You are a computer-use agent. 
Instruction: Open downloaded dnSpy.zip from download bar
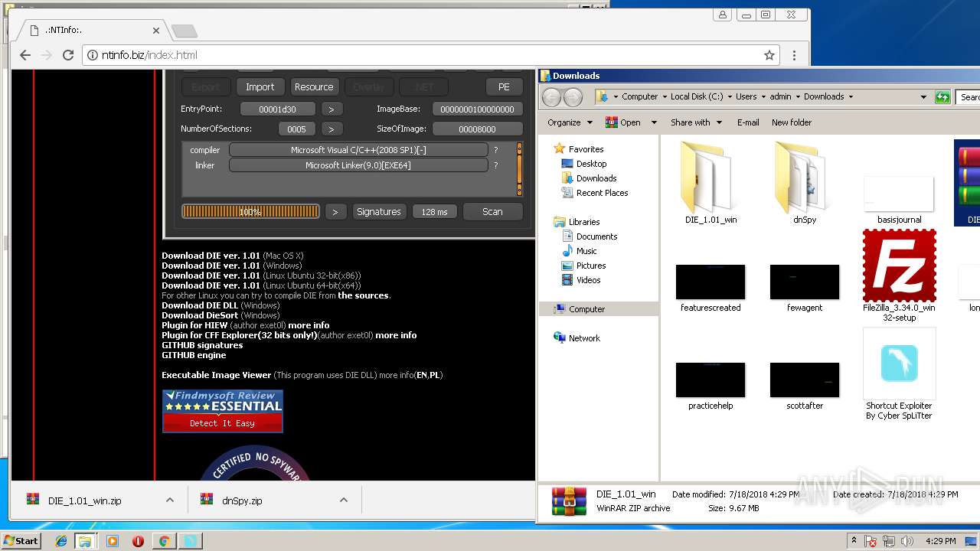(242, 500)
